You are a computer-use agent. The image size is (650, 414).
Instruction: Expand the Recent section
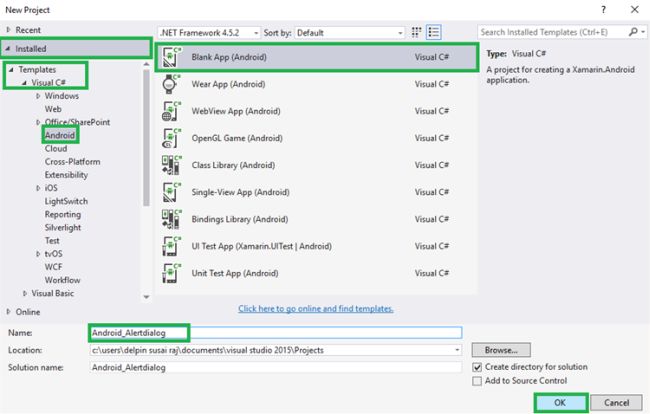point(8,30)
